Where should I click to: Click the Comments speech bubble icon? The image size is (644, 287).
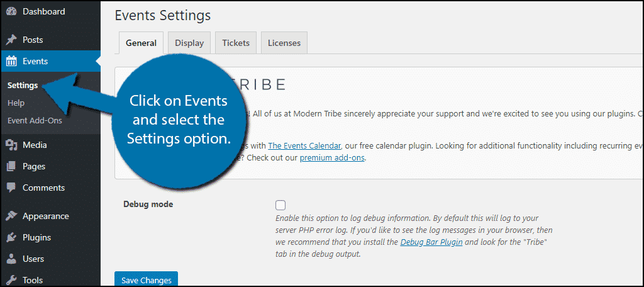(11, 188)
